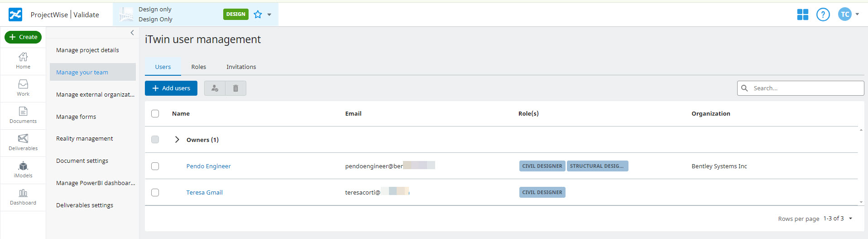Viewport: 868px width, 239px height.
Task: Open the Invitations tab
Action: 241,67
